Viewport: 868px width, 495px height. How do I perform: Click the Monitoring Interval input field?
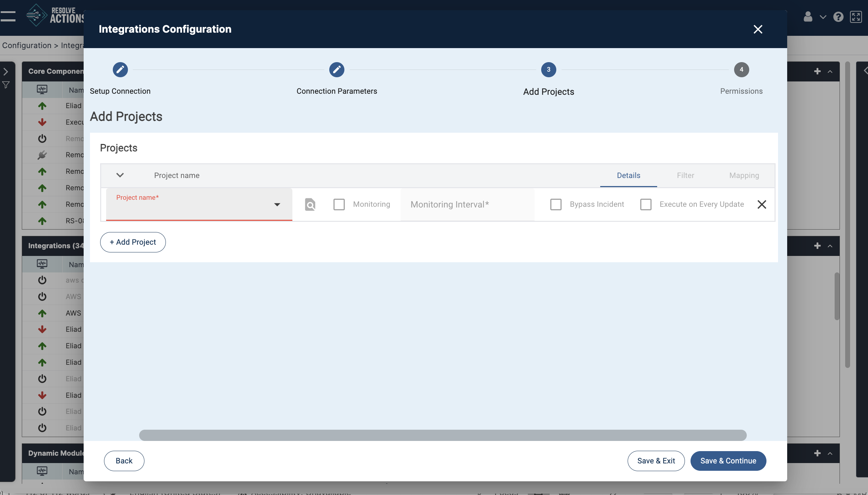tap(467, 204)
